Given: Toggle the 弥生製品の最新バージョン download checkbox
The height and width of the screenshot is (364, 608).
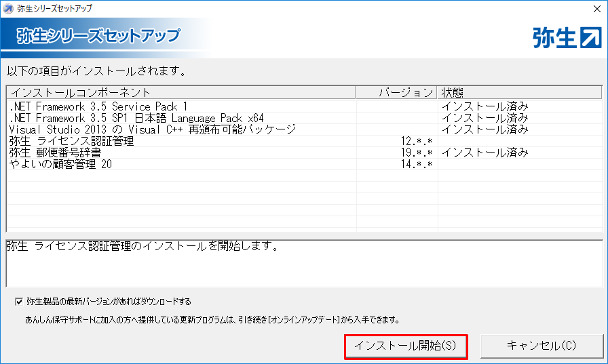Looking at the screenshot, I should coord(19,301).
